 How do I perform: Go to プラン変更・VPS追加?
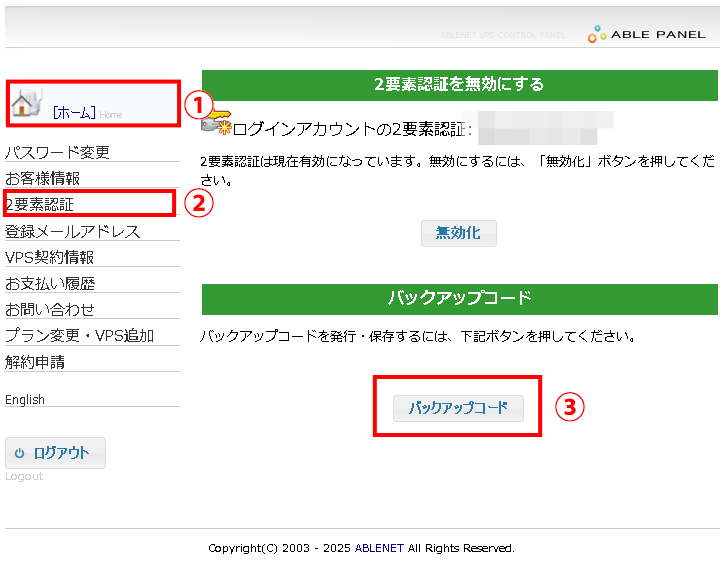(80, 336)
